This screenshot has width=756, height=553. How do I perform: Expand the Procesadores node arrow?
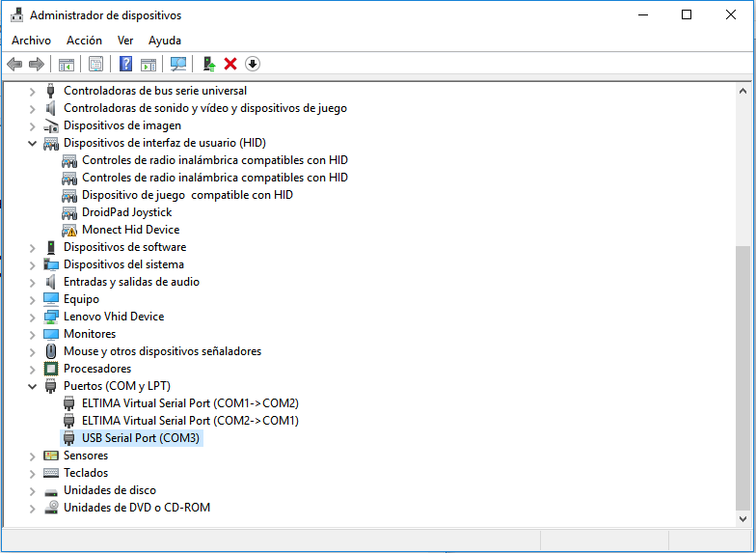[x=33, y=369]
